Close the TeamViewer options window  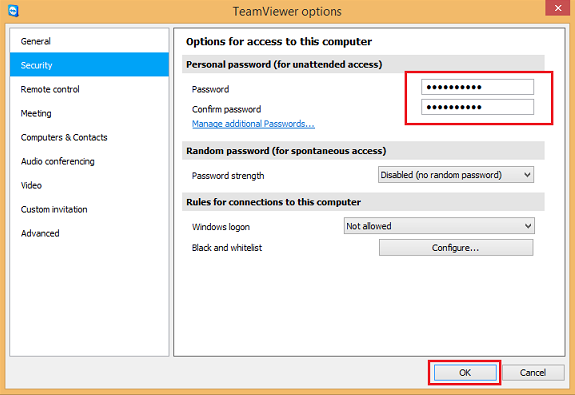[558, 8]
